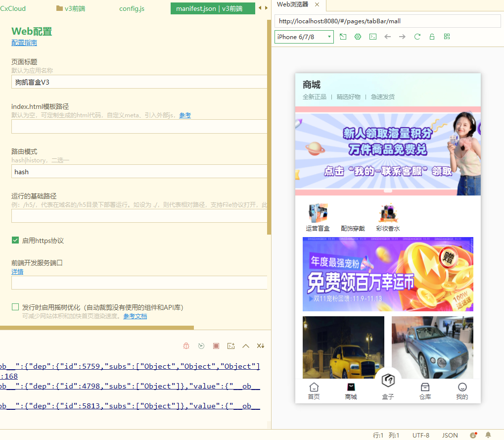This screenshot has height=440, width=504.
Task: Open the iPhone 6/7/8 device dropdown
Action: pyautogui.click(x=304, y=37)
